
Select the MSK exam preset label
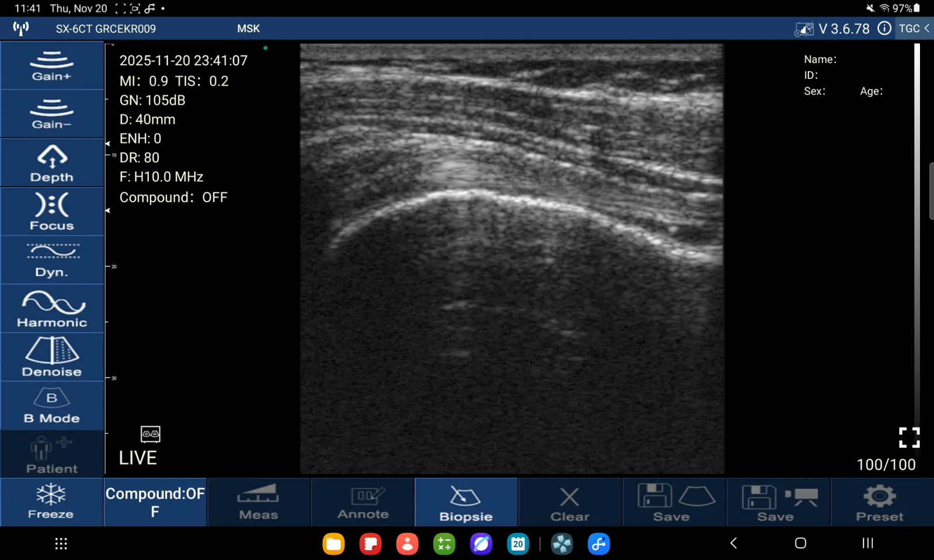point(249,29)
